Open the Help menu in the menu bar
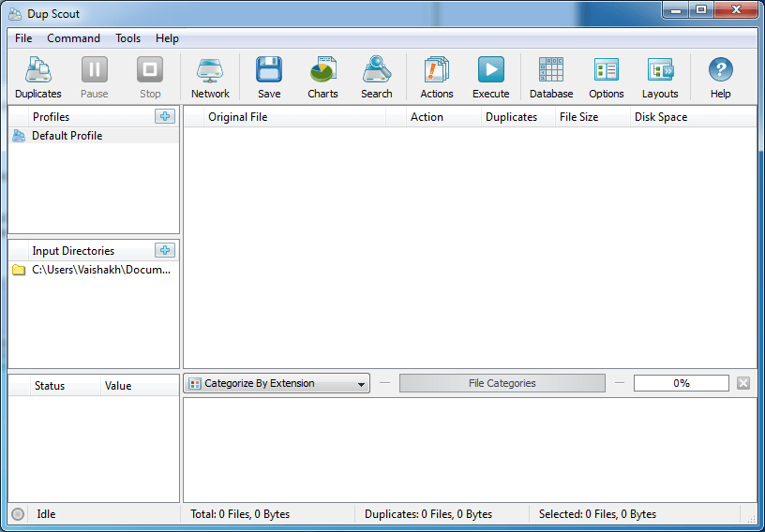Screen dimensions: 765x532 (167, 38)
